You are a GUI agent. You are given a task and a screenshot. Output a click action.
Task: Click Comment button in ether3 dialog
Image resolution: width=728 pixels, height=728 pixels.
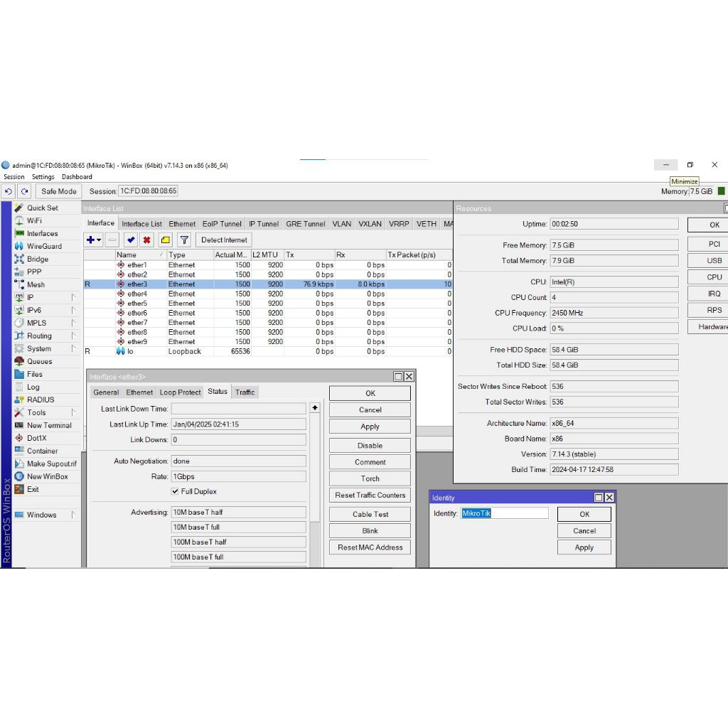[370, 462]
